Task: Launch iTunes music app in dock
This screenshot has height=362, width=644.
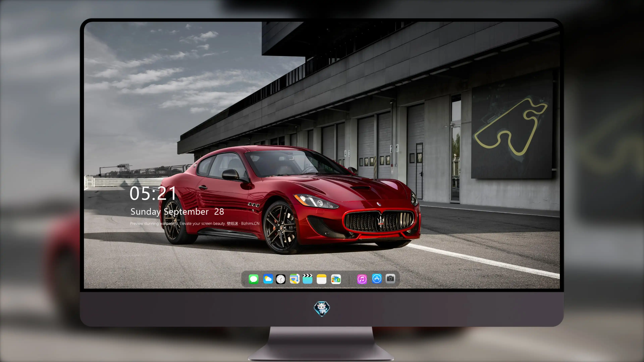Action: click(x=362, y=279)
